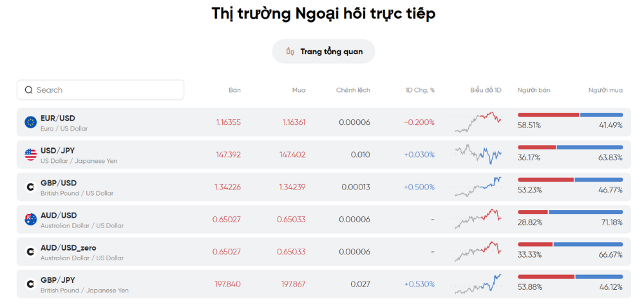Viewport: 644px width, 304px height.
Task: Open the EUR/USD pair link
Action: point(58,119)
